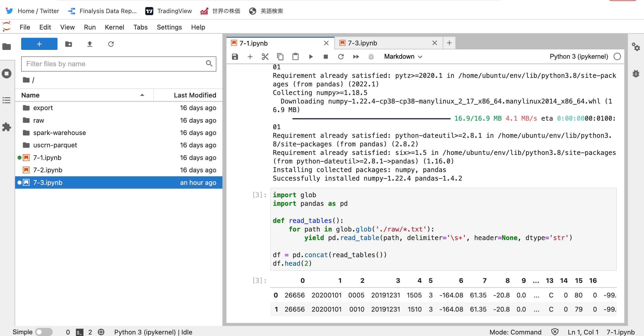Click the kernel status circle indicator
Viewport: 644px width, 336px height.
pos(617,56)
